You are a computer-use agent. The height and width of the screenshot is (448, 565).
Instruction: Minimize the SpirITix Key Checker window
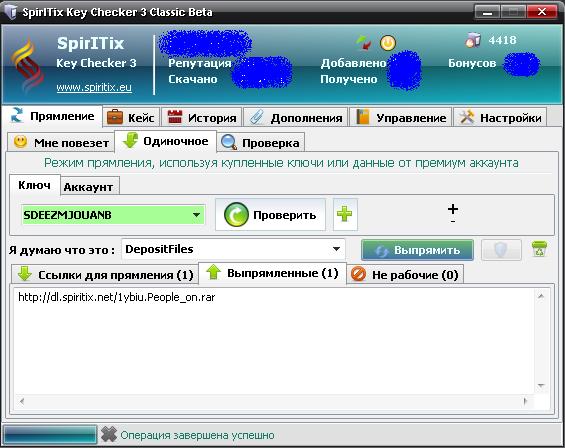coord(487,12)
